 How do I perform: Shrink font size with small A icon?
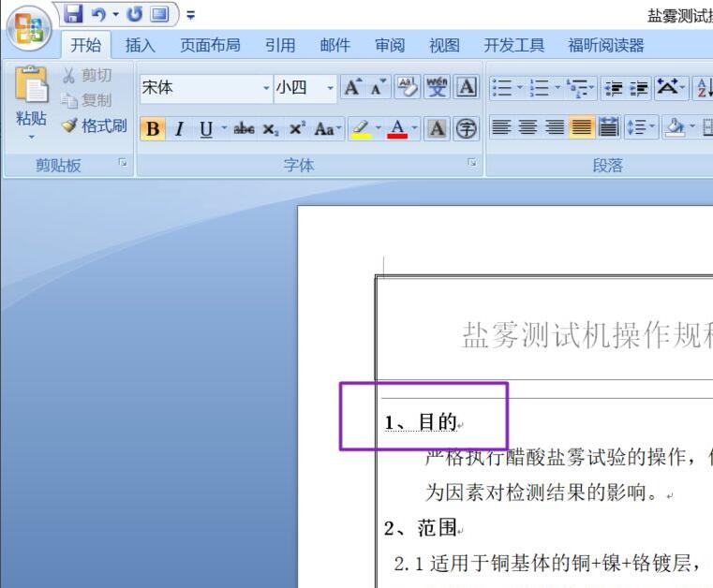click(x=378, y=87)
